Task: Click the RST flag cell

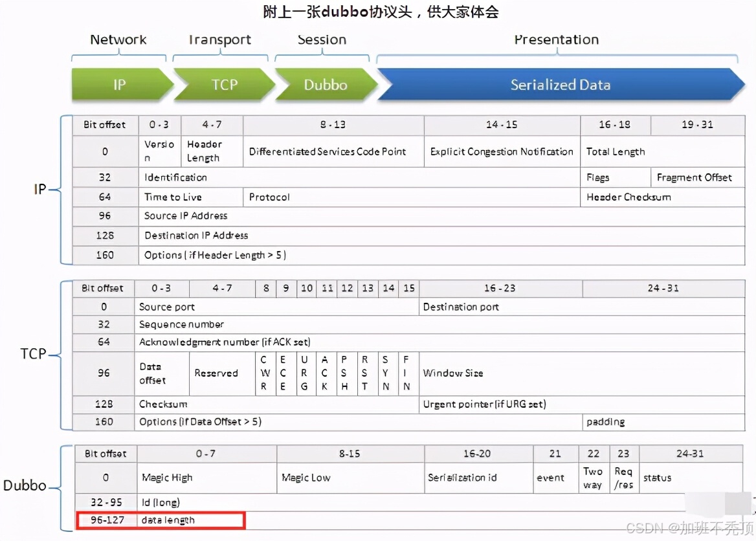Action: (x=368, y=373)
